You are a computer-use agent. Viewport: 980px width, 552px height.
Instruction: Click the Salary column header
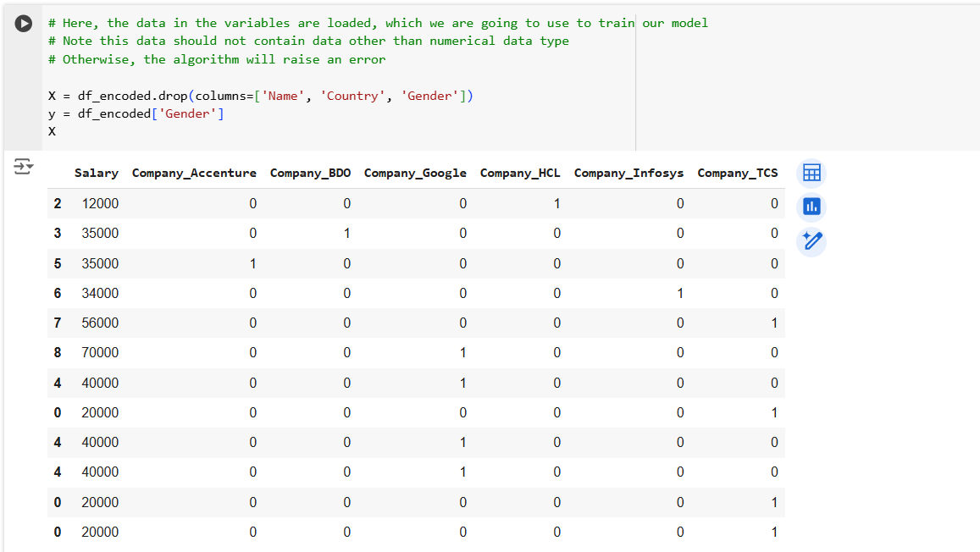point(96,173)
